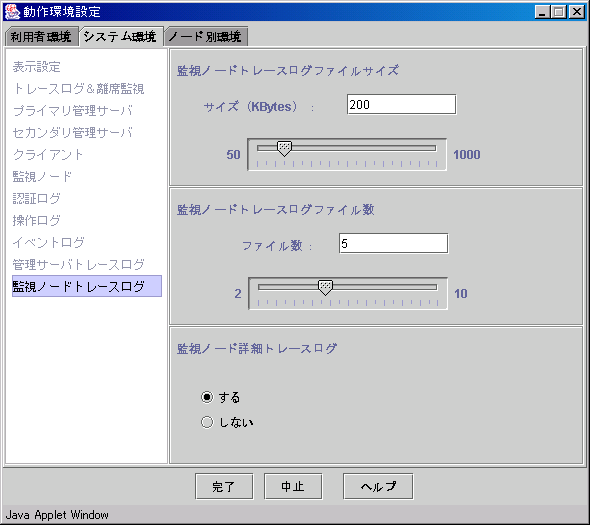Close the 動作環境設定 window
Screen dimensions: 590x525
coord(576,12)
